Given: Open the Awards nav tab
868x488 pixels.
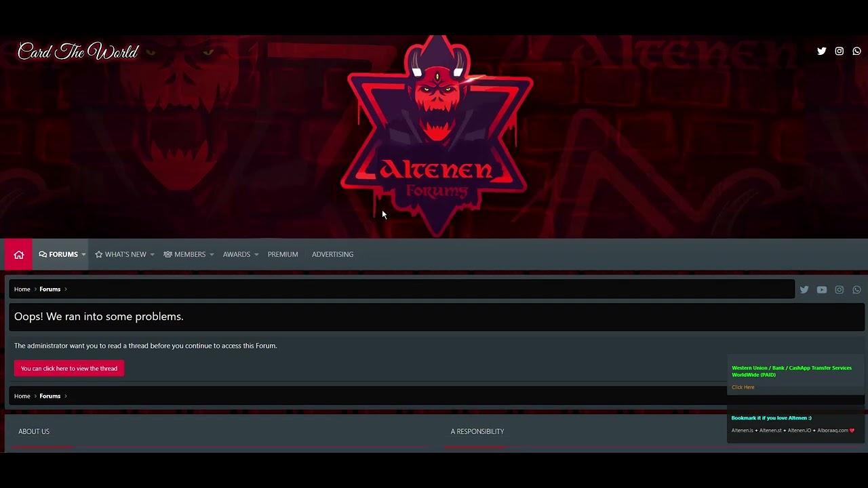Looking at the screenshot, I should click(x=237, y=255).
